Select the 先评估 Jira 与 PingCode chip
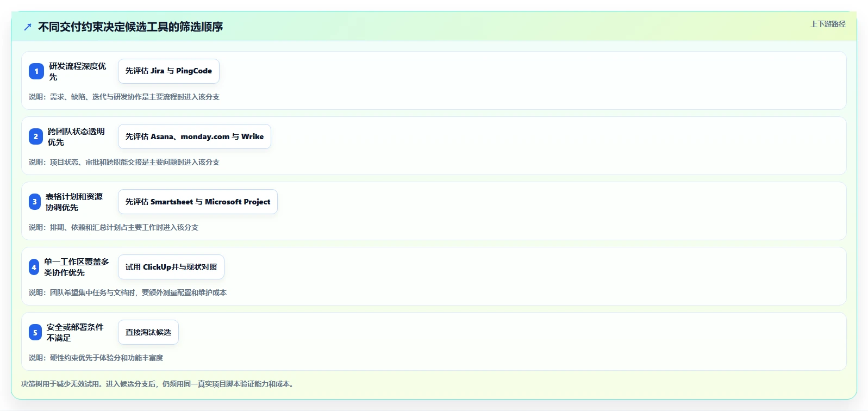Viewport: 868px width, 411px height. (168, 71)
